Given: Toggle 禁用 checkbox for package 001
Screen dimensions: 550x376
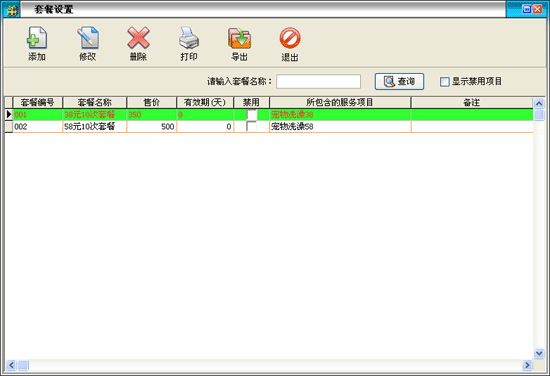Looking at the screenshot, I should (251, 114).
